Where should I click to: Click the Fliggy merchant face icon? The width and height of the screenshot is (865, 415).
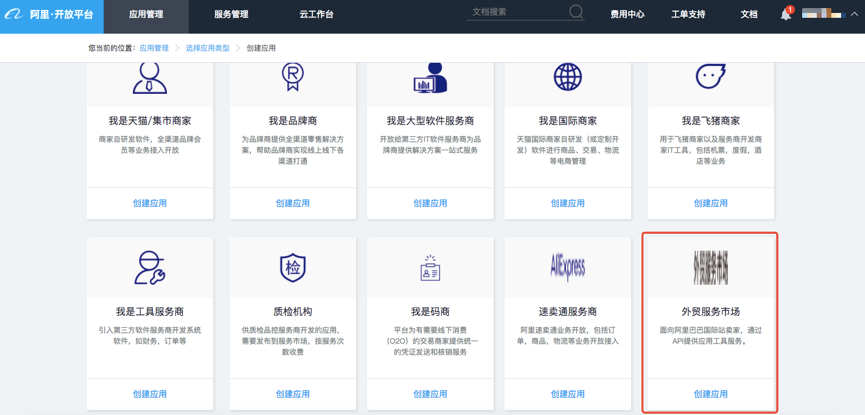click(711, 77)
